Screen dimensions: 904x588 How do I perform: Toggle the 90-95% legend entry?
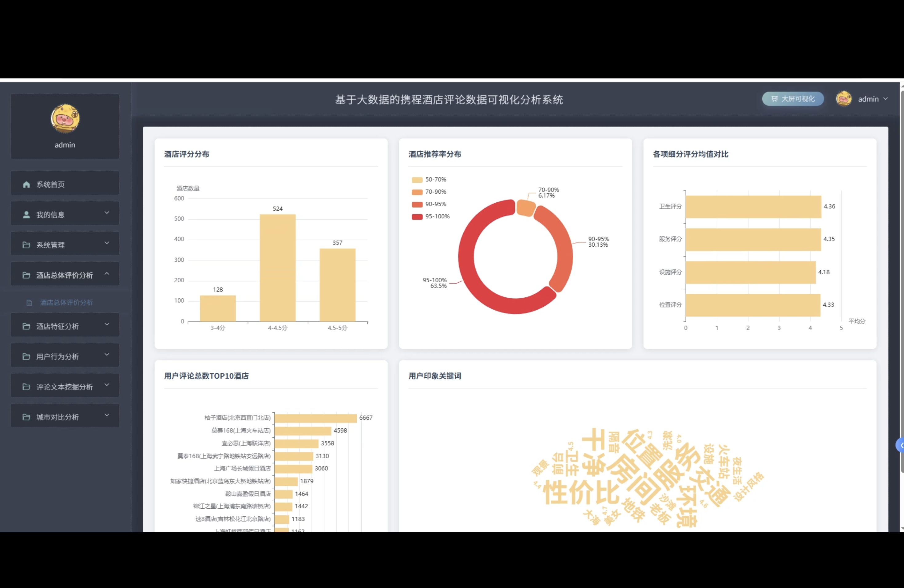(x=429, y=205)
